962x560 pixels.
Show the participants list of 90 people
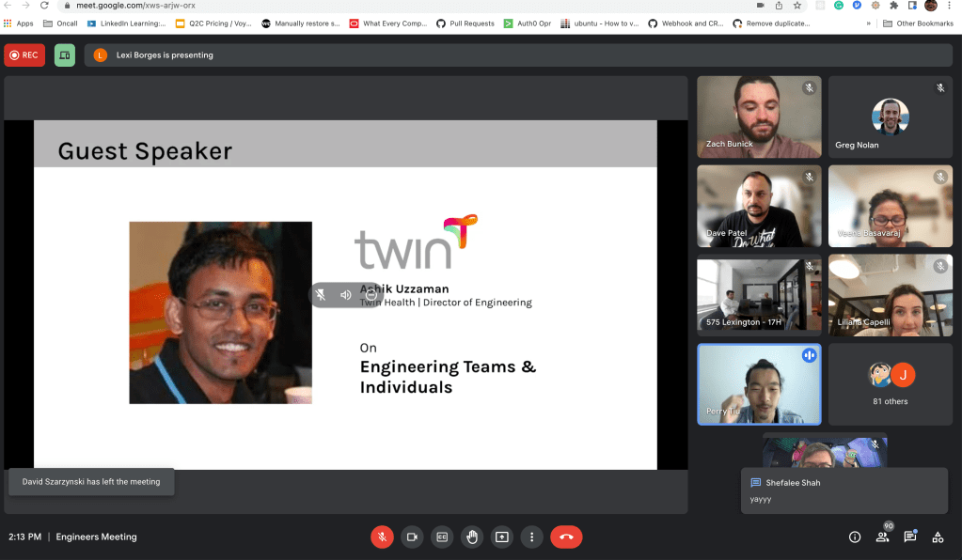pos(882,537)
